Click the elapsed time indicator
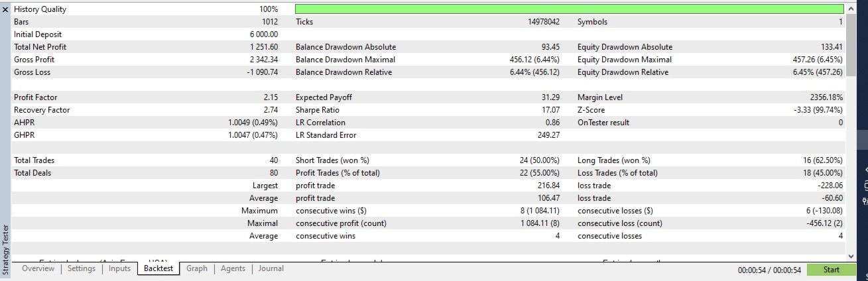 pos(769,270)
